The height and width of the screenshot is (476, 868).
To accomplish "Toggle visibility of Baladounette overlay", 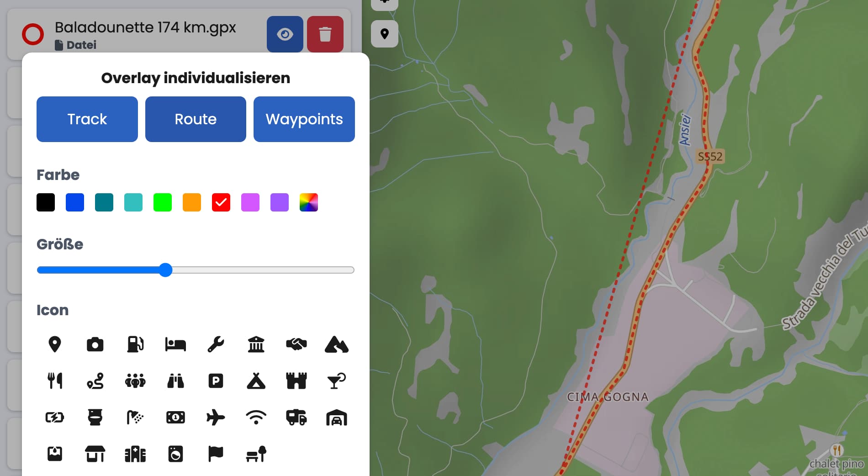I will click(x=285, y=34).
